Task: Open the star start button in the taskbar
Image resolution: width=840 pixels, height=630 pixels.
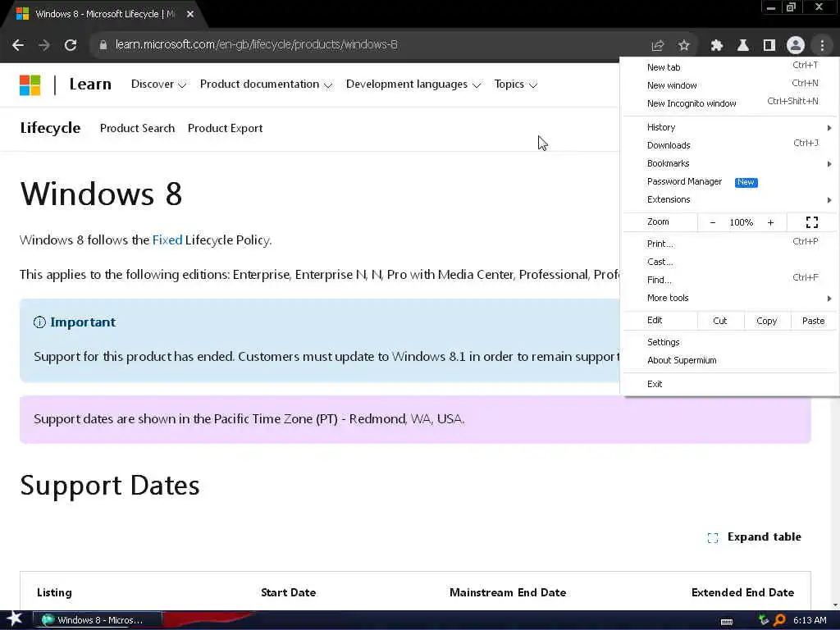Action: point(14,619)
